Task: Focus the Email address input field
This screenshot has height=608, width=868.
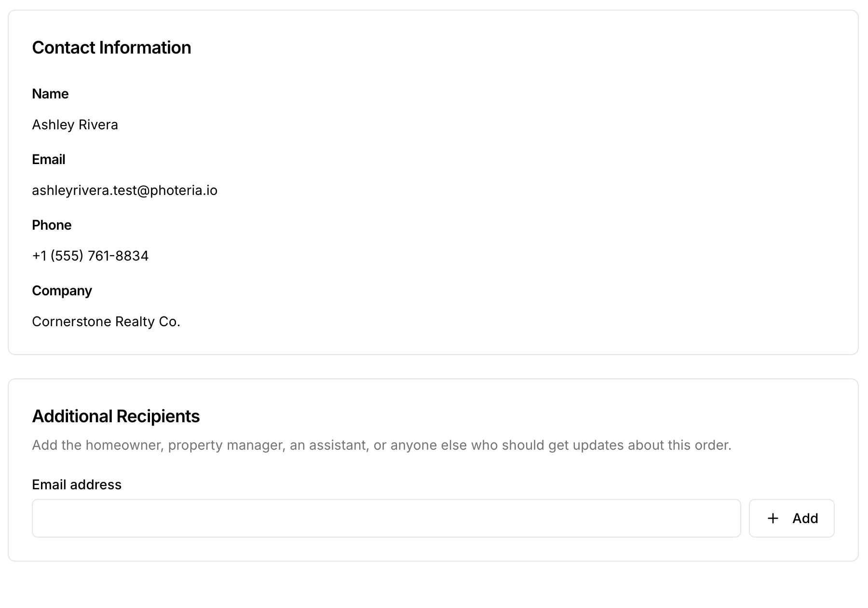Action: coord(386,518)
